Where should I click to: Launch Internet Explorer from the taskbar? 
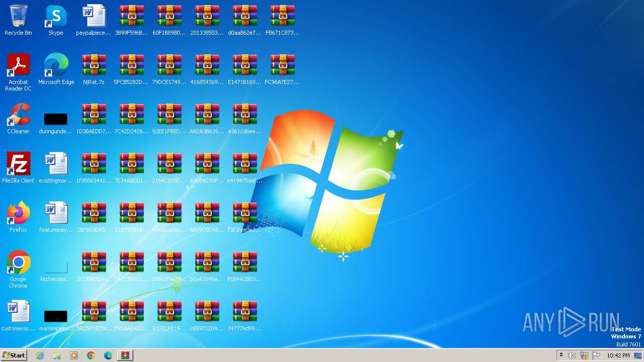tap(40, 355)
